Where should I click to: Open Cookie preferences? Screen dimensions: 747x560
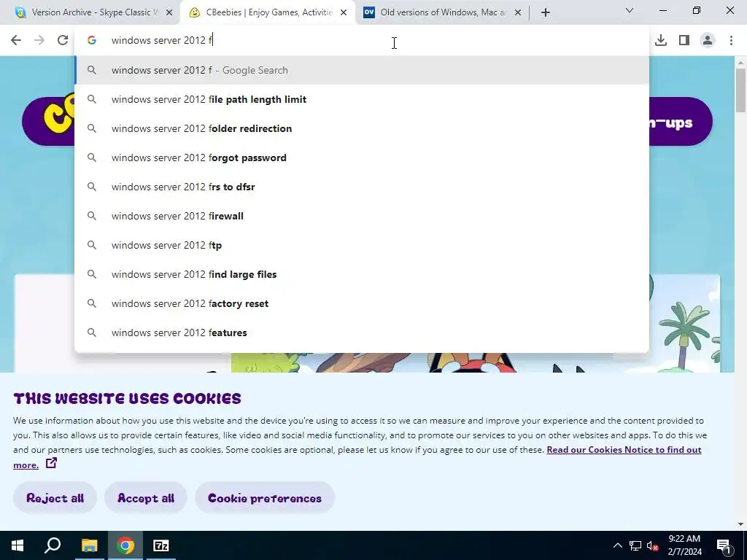tap(265, 497)
